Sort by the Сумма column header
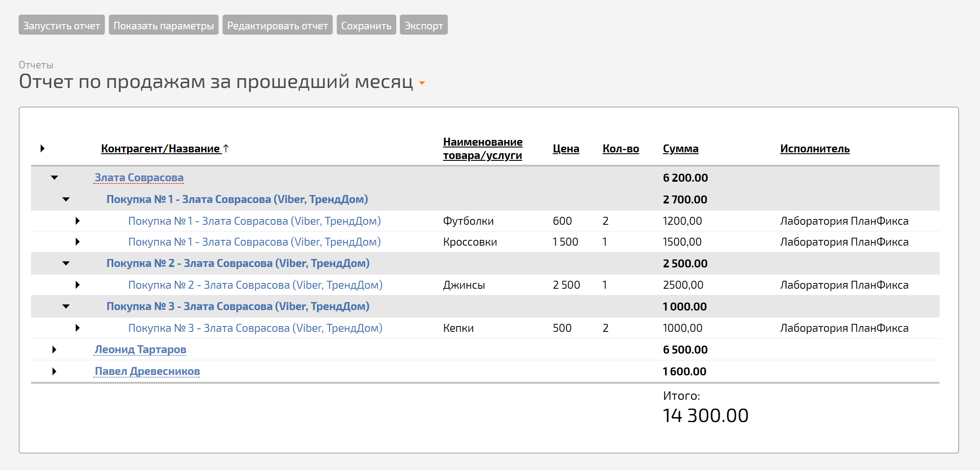This screenshot has width=980, height=470. click(681, 148)
